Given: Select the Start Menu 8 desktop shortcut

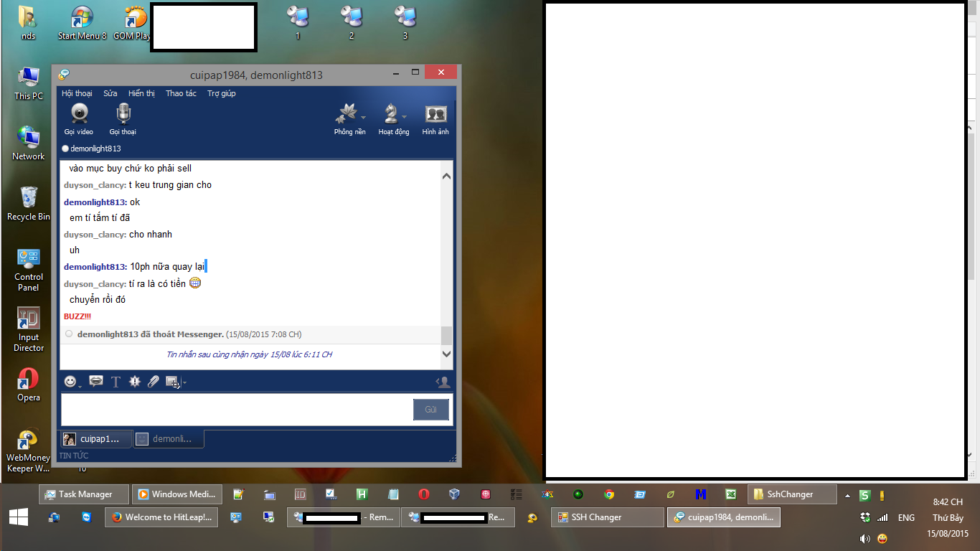Looking at the screenshot, I should point(82,23).
